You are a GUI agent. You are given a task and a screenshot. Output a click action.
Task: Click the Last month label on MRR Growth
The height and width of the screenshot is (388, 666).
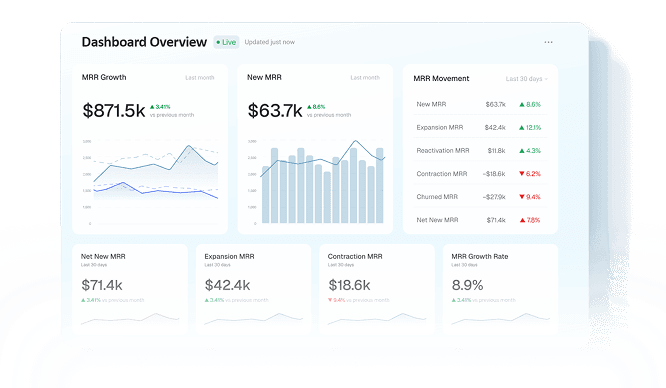[x=200, y=78]
